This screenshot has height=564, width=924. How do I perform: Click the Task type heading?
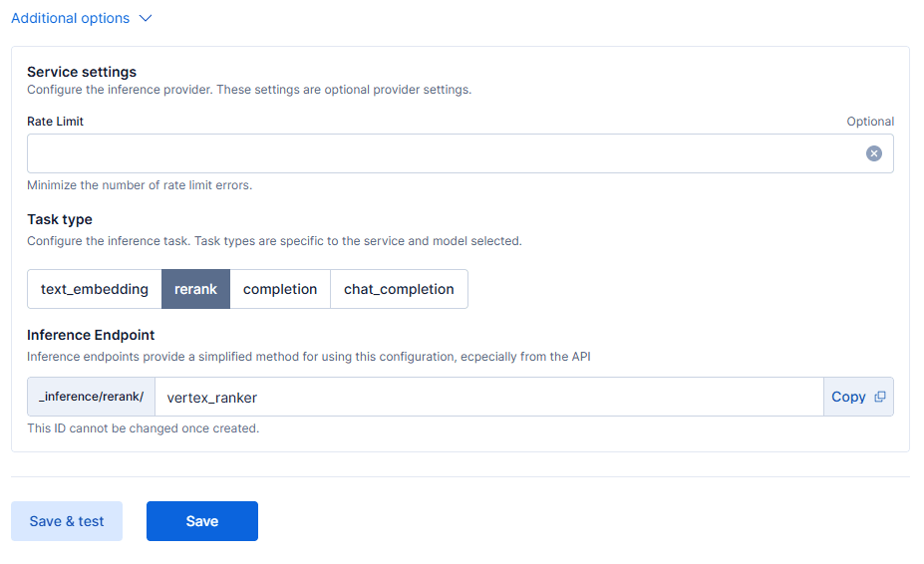click(x=60, y=219)
